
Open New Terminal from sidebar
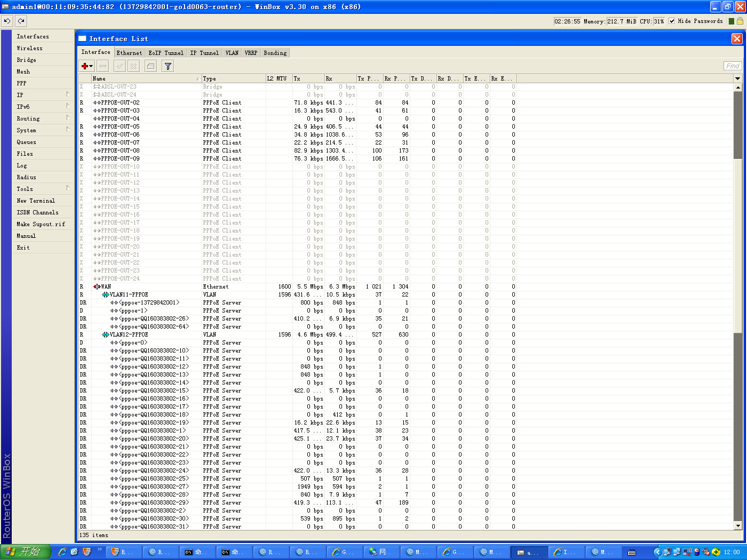43,201
